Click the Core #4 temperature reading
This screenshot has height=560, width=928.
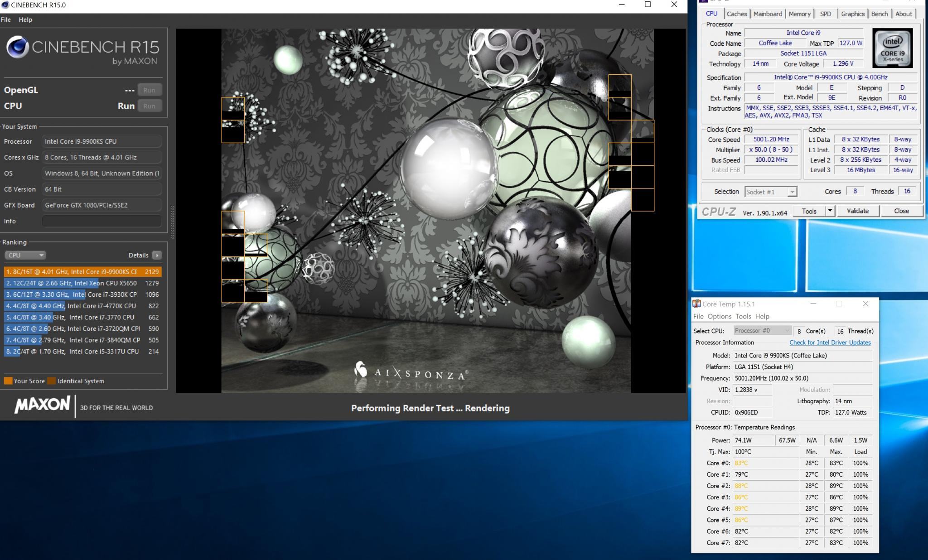point(766,508)
